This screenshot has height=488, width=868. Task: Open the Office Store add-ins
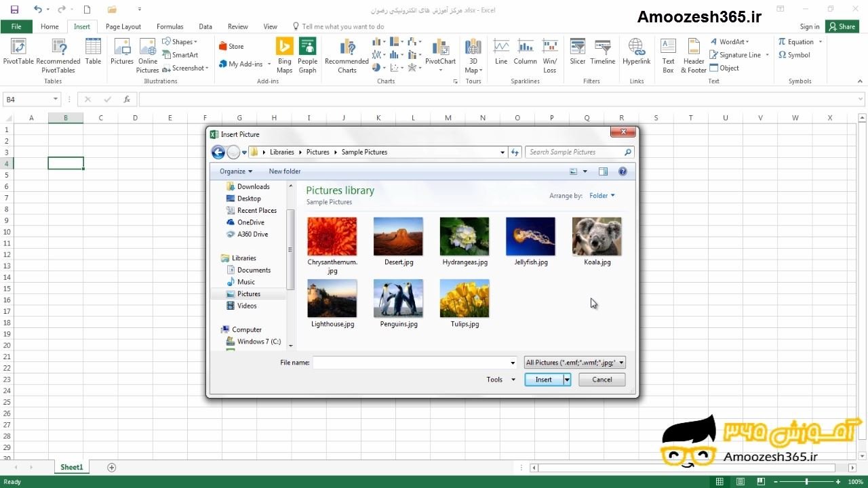[231, 46]
